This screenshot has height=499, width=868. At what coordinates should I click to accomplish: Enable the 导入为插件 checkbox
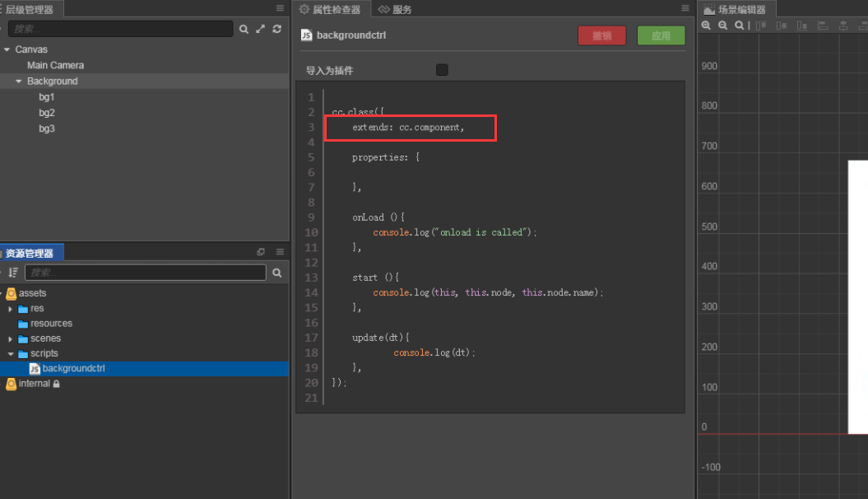[442, 70]
